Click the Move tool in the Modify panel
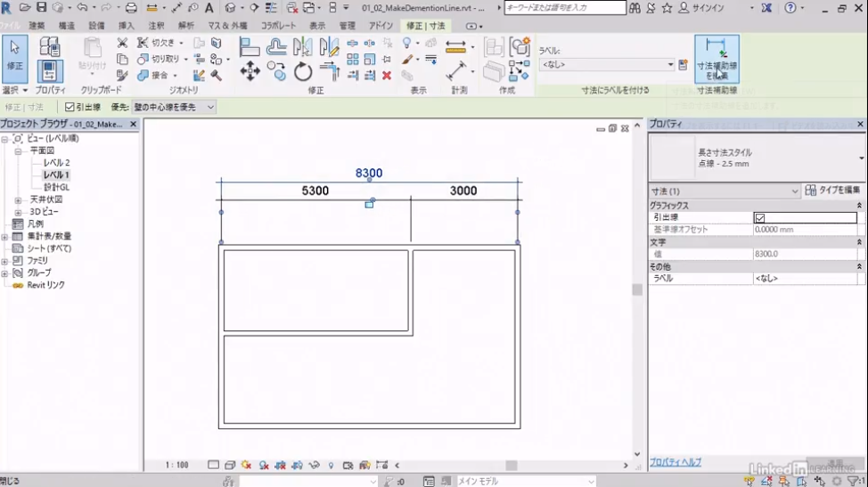868x487 pixels. point(250,71)
